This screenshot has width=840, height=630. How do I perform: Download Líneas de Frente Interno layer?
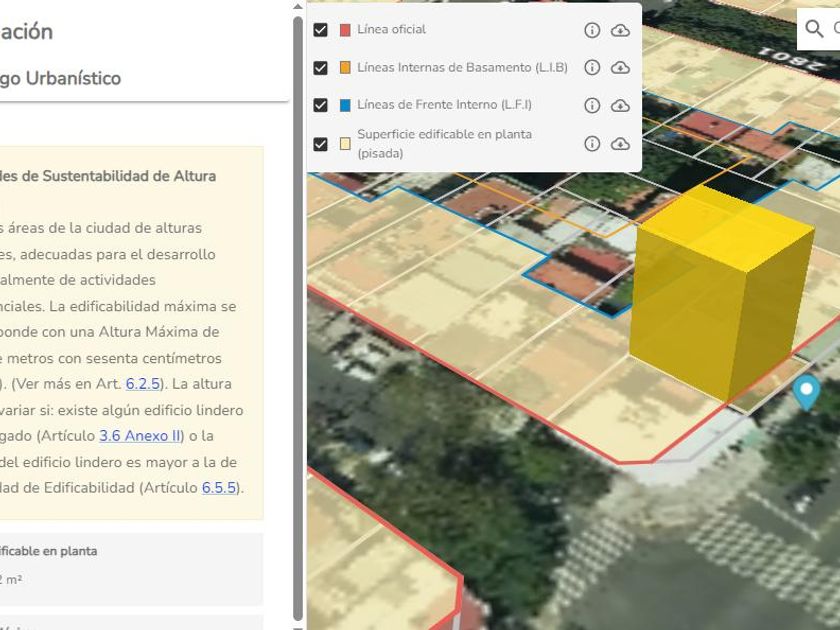pyautogui.click(x=620, y=105)
